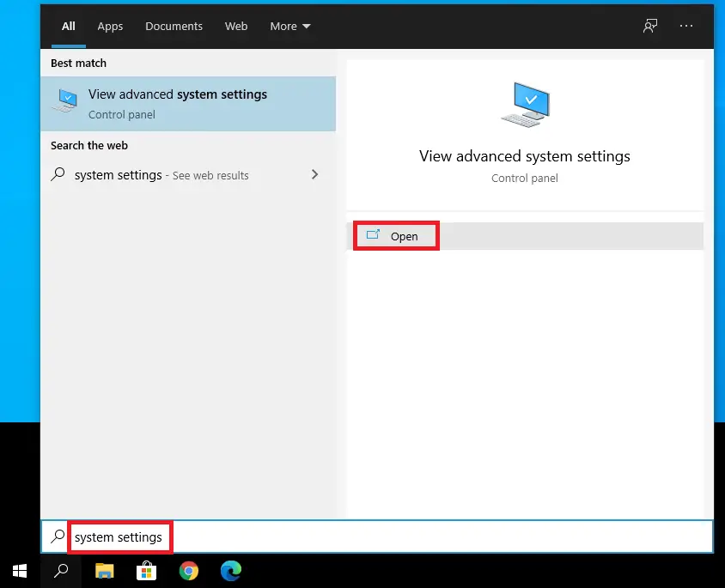Click large computer icon in preview pane
Screen dimensions: 725x588
click(526, 105)
